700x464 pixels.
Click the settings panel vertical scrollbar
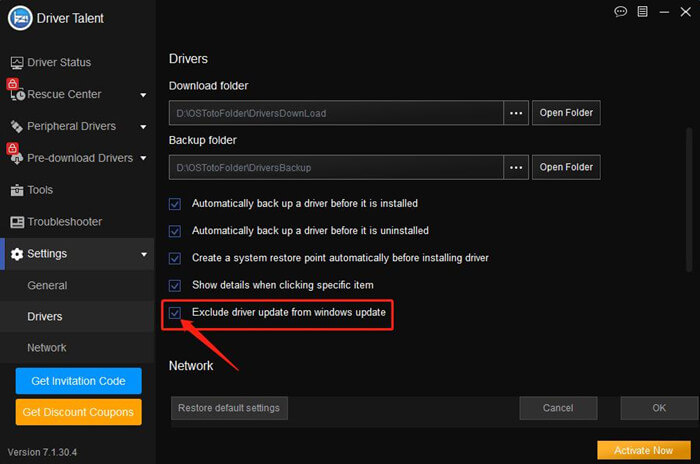pos(689,200)
